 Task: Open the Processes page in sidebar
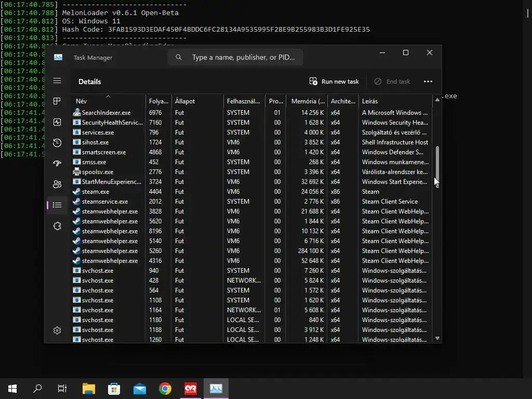pyautogui.click(x=57, y=101)
